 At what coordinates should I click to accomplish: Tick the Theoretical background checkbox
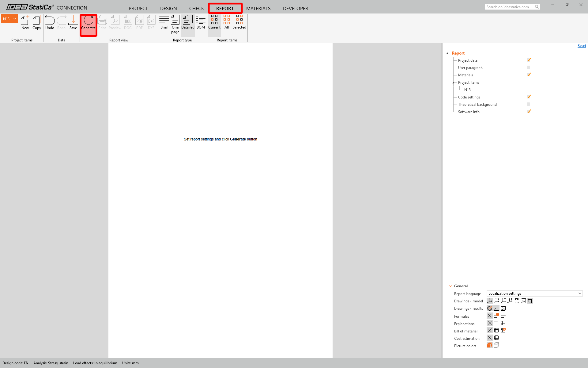tap(528, 104)
